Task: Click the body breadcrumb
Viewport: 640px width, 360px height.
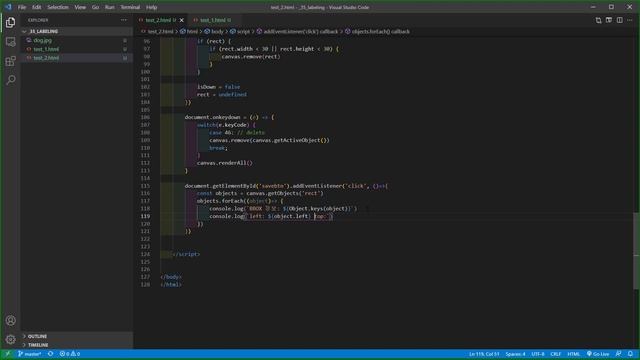Action: click(217, 31)
